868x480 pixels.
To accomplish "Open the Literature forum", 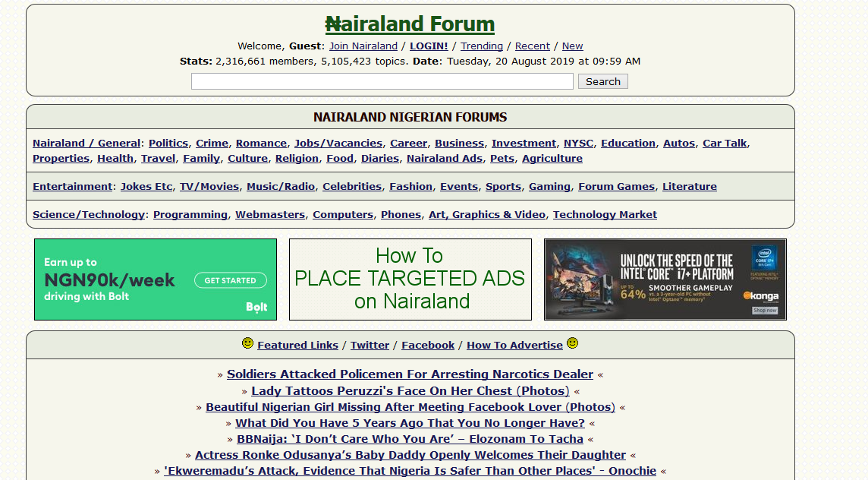I will 689,187.
